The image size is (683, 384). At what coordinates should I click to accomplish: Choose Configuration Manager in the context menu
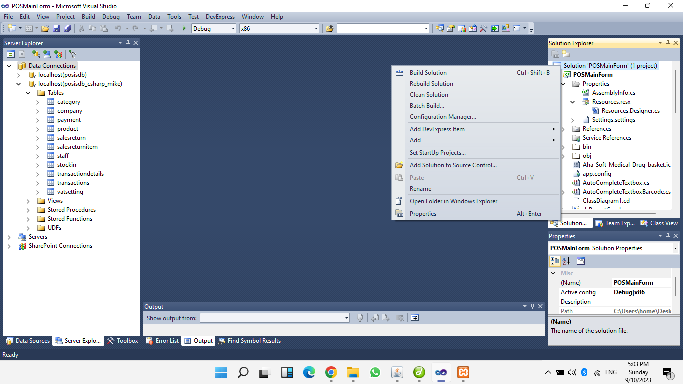pyautogui.click(x=443, y=117)
